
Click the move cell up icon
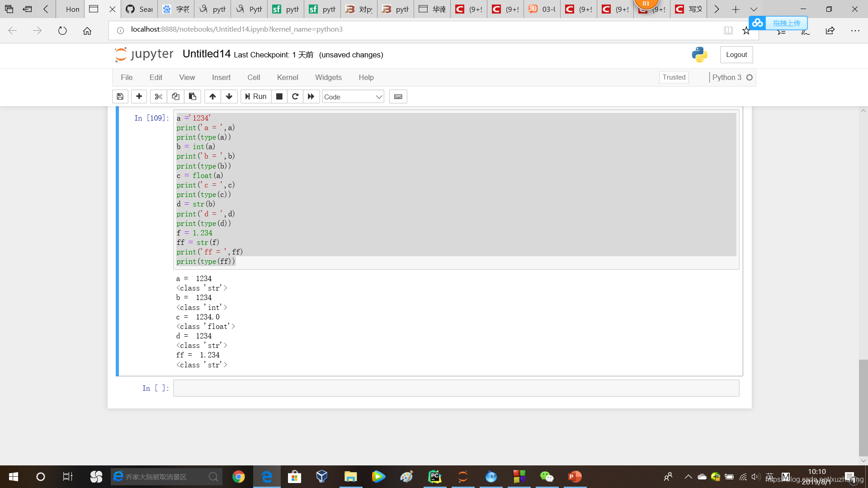pos(212,97)
